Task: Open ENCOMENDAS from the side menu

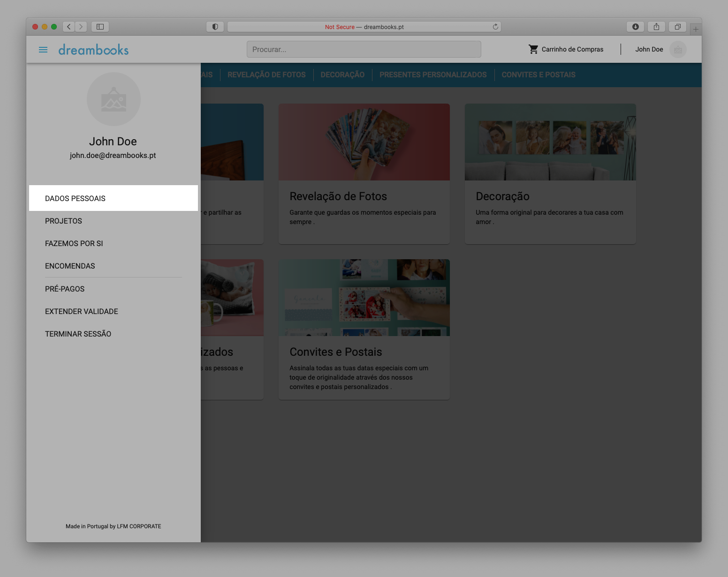Action: (x=70, y=266)
